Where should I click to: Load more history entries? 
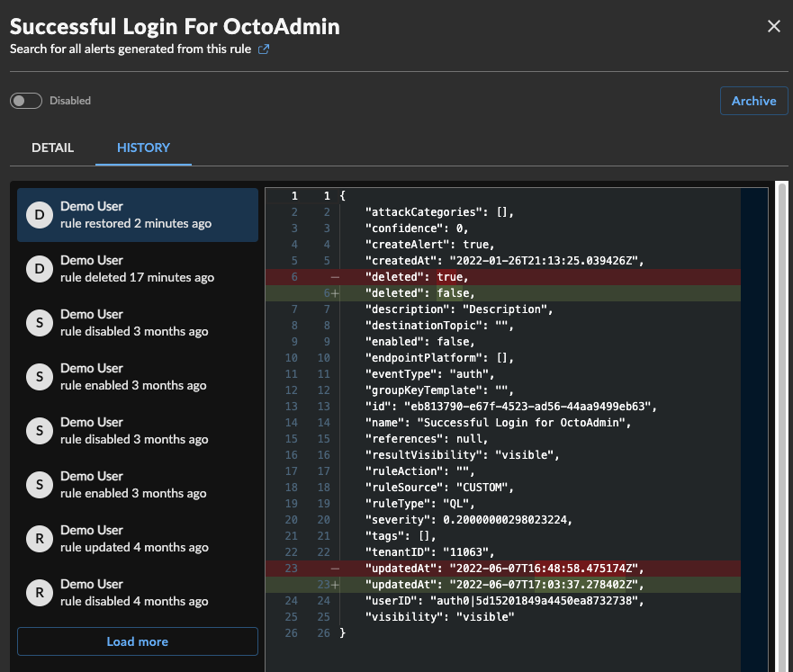138,641
